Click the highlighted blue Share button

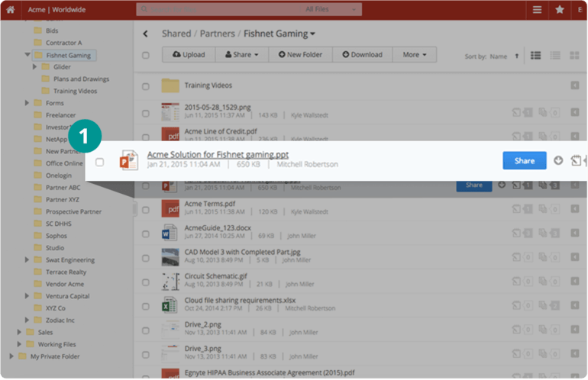point(525,160)
